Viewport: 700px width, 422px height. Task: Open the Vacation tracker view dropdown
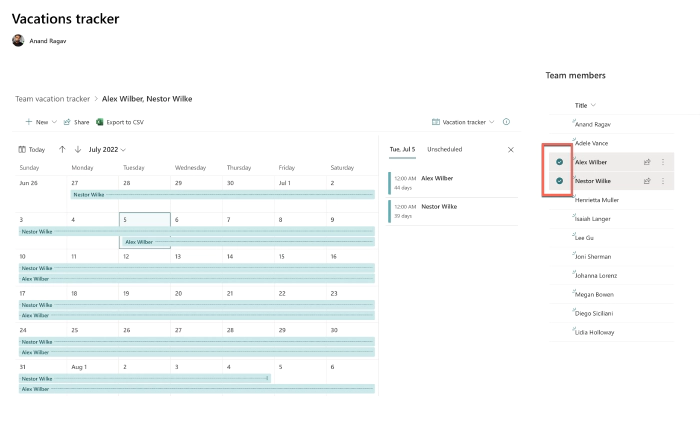[x=463, y=122]
